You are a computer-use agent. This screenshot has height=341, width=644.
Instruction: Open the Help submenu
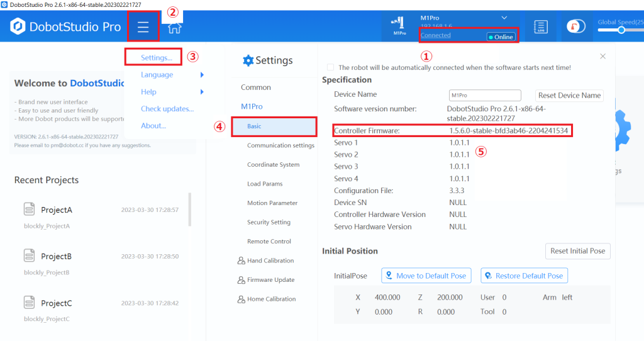tap(148, 92)
